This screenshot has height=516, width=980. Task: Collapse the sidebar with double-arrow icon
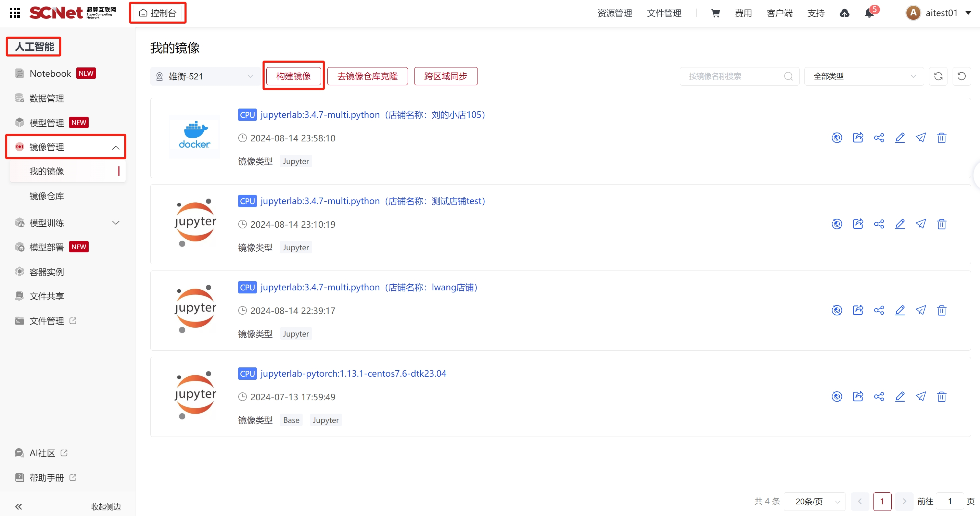pos(18,506)
